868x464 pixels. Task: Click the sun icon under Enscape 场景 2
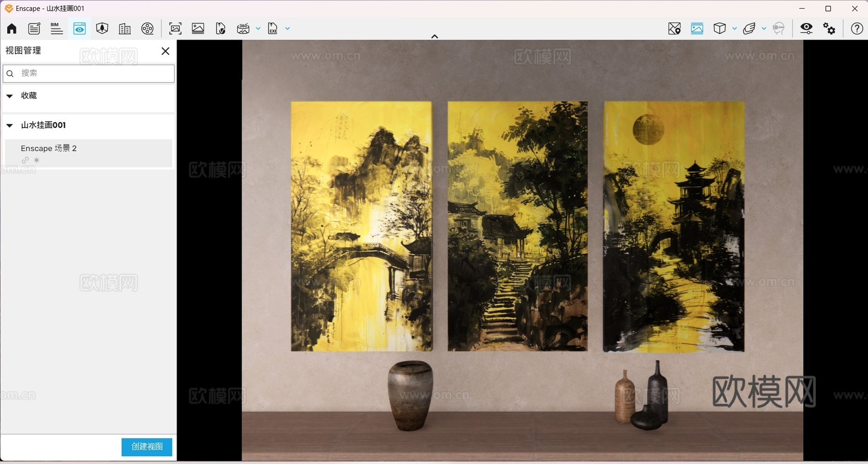(37, 160)
